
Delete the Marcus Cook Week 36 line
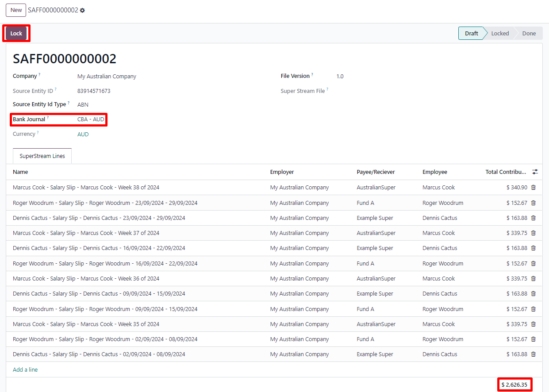click(x=533, y=279)
